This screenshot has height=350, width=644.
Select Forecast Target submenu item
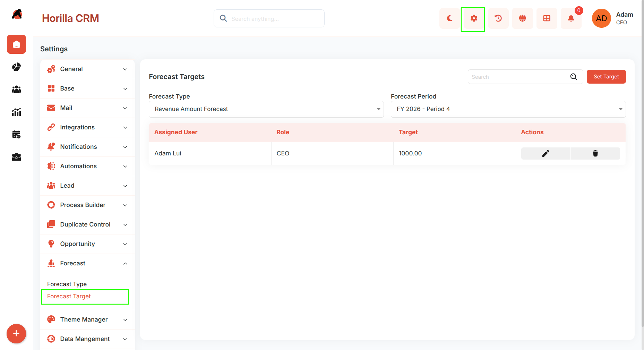point(69,296)
